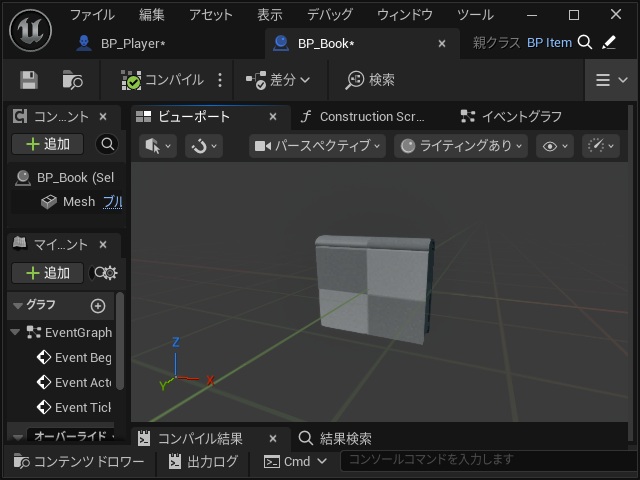Viewport: 640px width, 480px height.
Task: Save the blueprint with floppy disk icon
Action: coord(29,80)
